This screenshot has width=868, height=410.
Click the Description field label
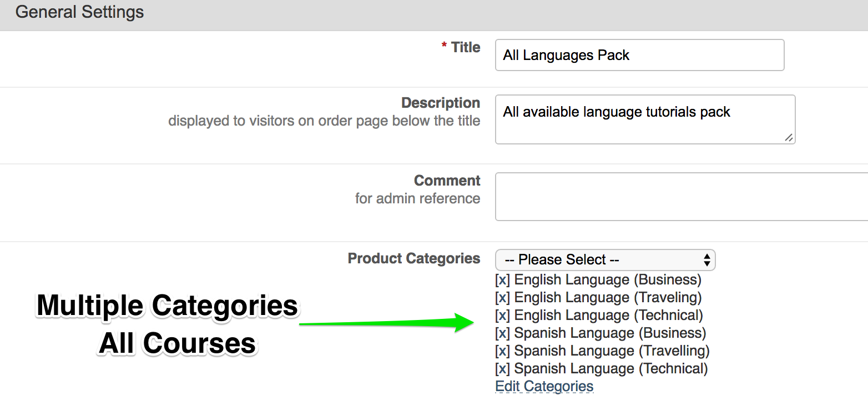(441, 103)
